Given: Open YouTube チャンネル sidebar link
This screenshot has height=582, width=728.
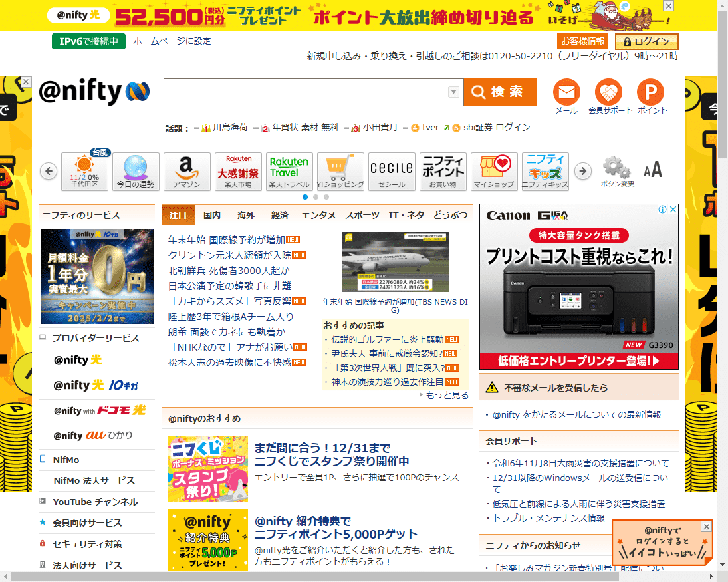Looking at the screenshot, I should [x=95, y=502].
